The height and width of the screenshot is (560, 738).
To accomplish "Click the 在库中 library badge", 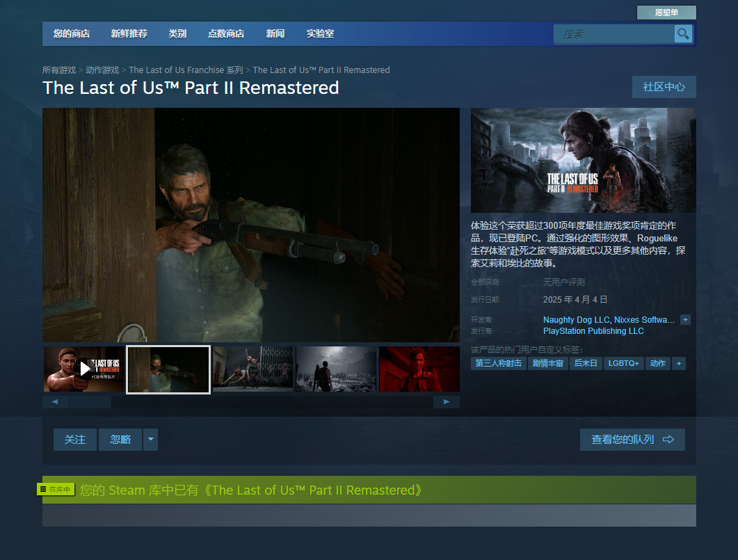I will pyautogui.click(x=56, y=490).
